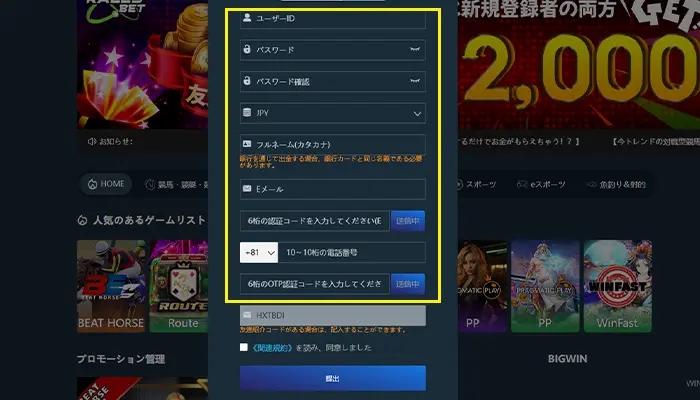
Task: Click the envelope icon beside Eメール
Action: (x=247, y=189)
